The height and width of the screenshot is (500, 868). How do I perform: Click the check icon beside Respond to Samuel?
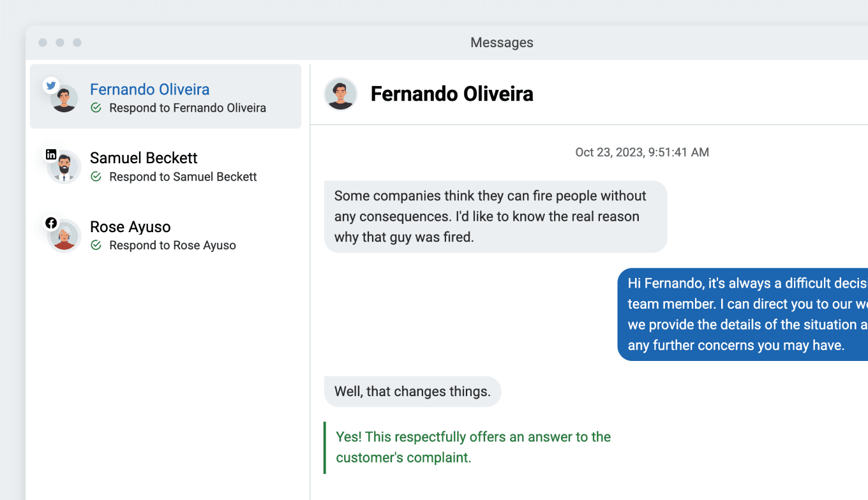(96, 177)
